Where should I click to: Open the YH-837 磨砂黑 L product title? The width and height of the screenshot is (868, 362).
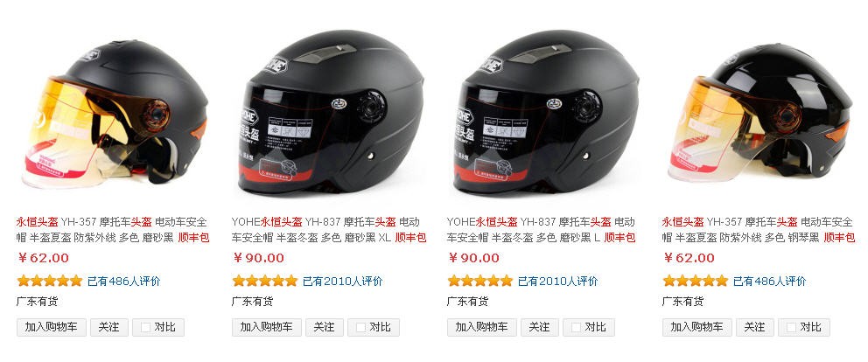click(x=541, y=230)
